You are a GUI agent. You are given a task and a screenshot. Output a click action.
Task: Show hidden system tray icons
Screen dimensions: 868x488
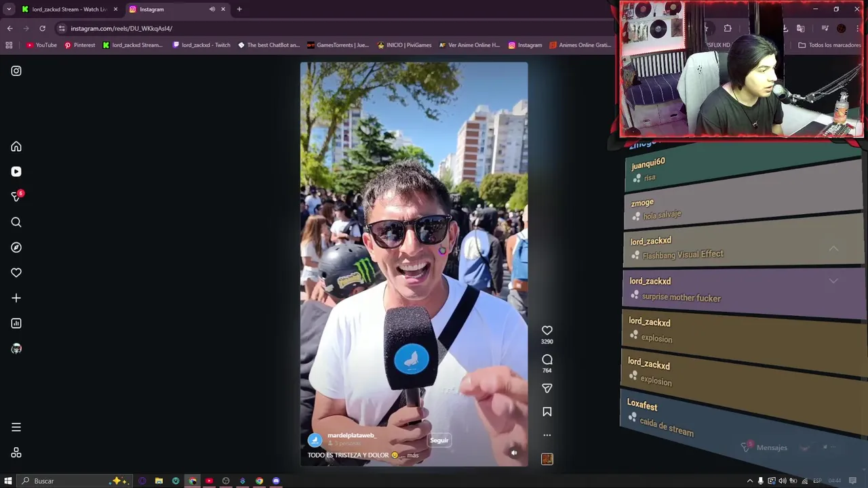750,481
